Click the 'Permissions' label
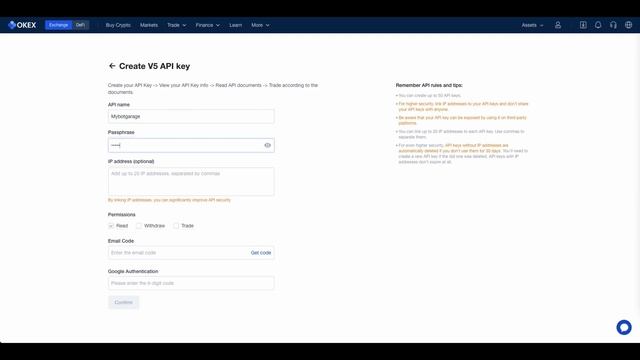 point(122,215)
